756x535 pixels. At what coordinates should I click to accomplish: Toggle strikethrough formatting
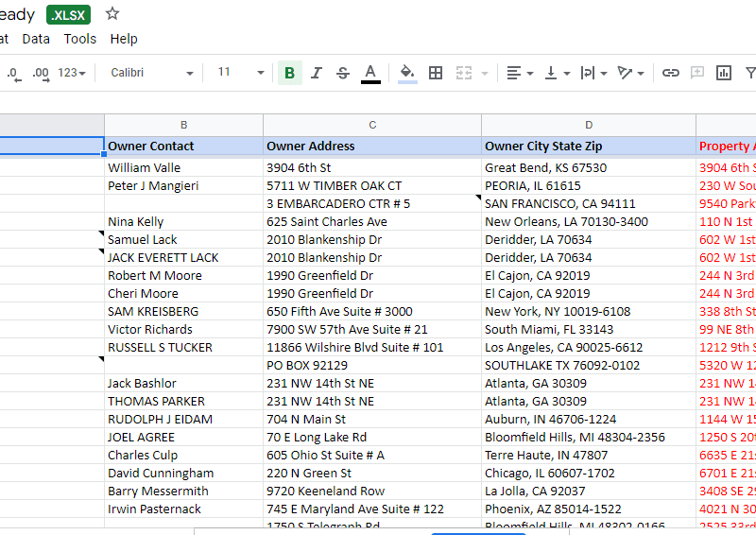click(x=343, y=73)
